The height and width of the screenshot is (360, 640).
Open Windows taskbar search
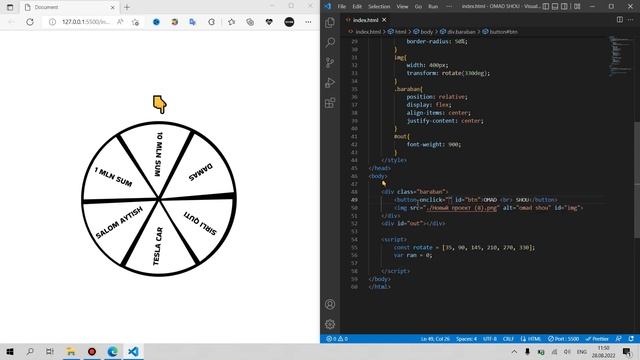point(30,351)
